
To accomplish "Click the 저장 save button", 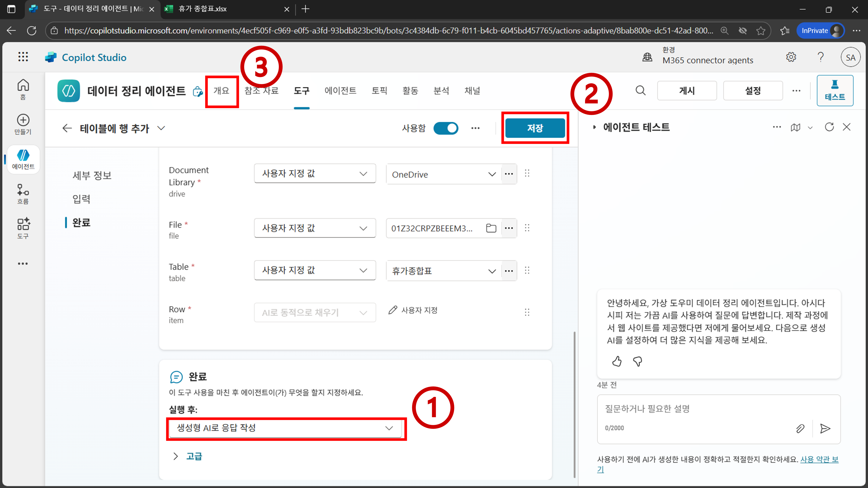I will click(x=535, y=128).
